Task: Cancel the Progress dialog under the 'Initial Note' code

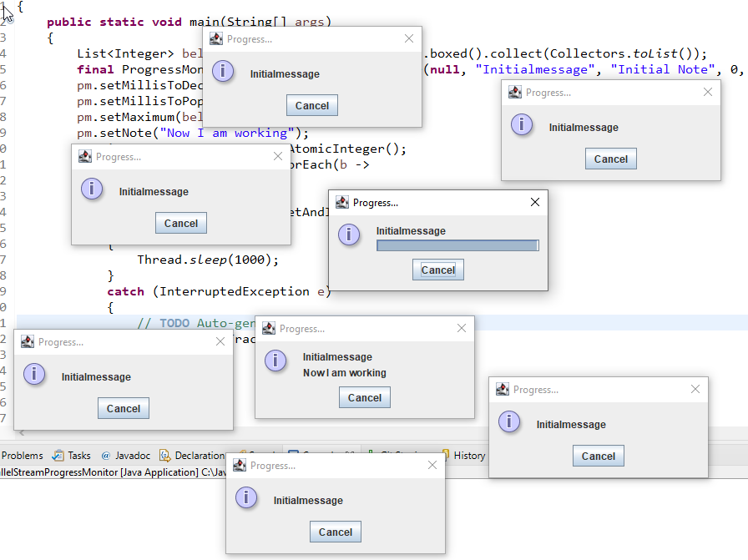Action: click(x=610, y=159)
